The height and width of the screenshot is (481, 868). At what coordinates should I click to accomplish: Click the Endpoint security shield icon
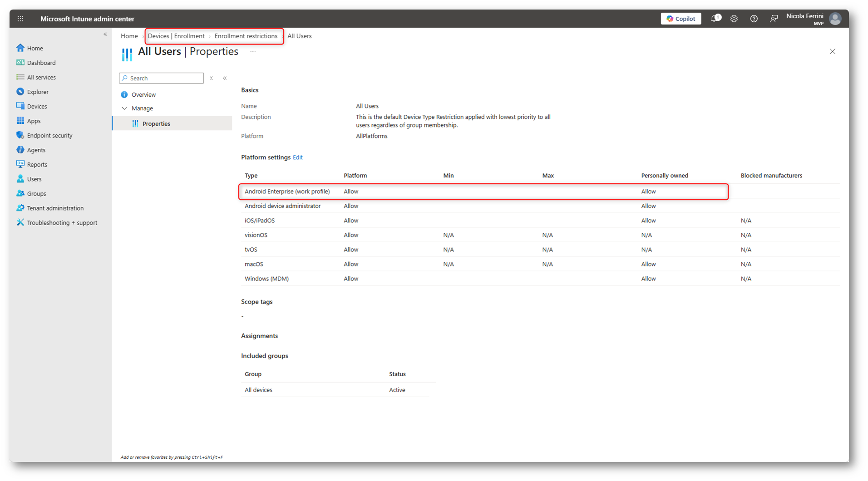coord(20,135)
